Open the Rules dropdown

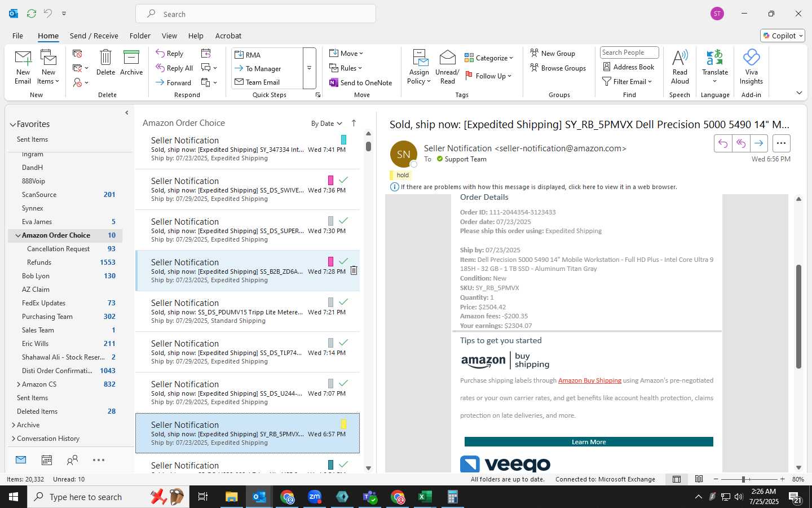coord(346,68)
